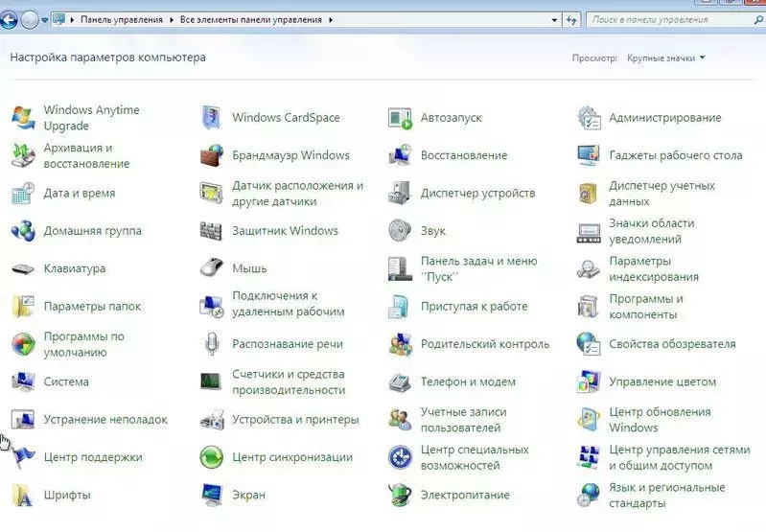Click the Звук speaker icon
The height and width of the screenshot is (532, 766).
[400, 231]
